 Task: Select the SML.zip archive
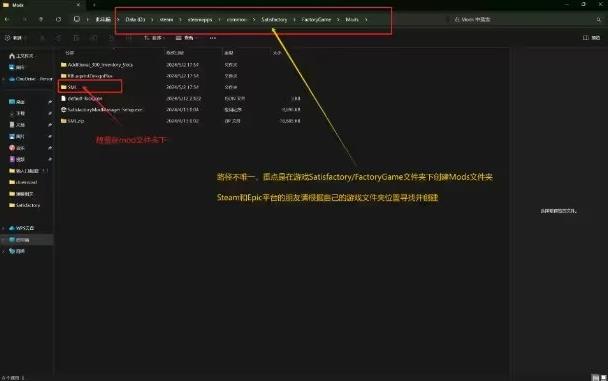[x=76, y=121]
